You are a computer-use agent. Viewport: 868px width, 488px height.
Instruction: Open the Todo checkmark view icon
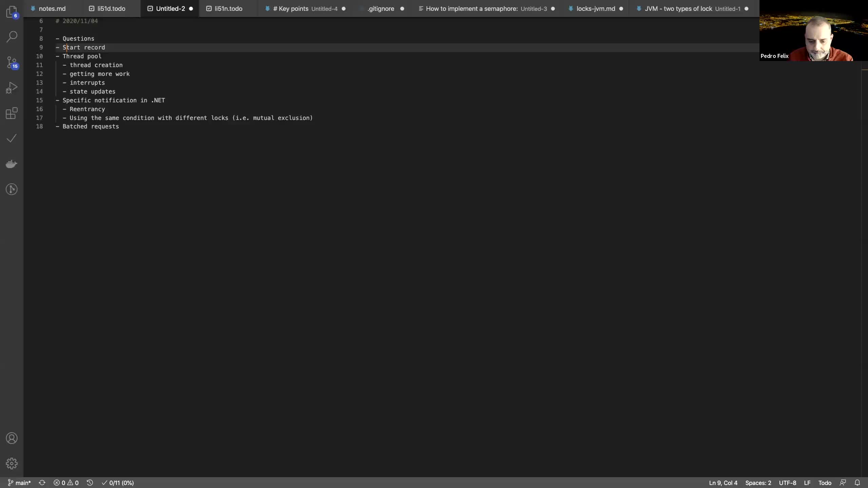tap(12, 138)
